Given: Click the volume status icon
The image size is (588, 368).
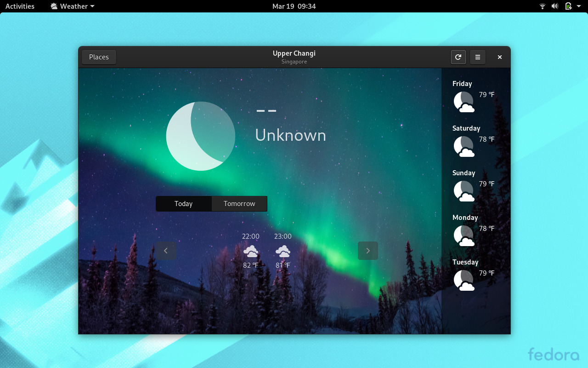Looking at the screenshot, I should 554,6.
